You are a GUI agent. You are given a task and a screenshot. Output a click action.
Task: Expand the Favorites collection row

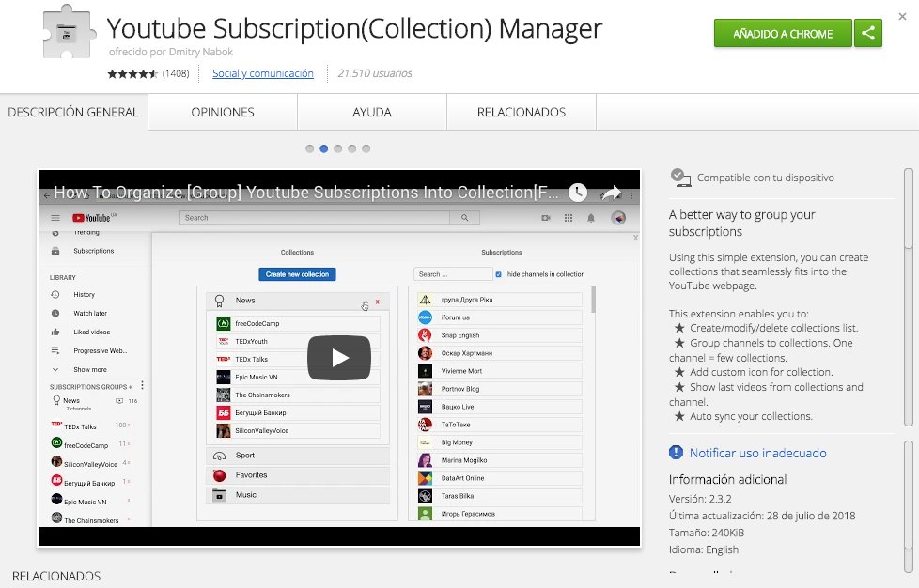[x=298, y=475]
